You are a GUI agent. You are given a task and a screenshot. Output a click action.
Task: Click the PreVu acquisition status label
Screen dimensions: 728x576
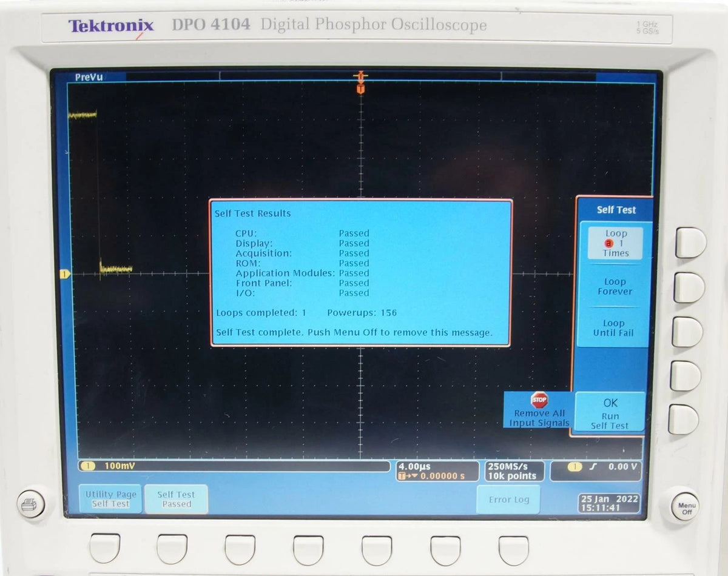89,77
